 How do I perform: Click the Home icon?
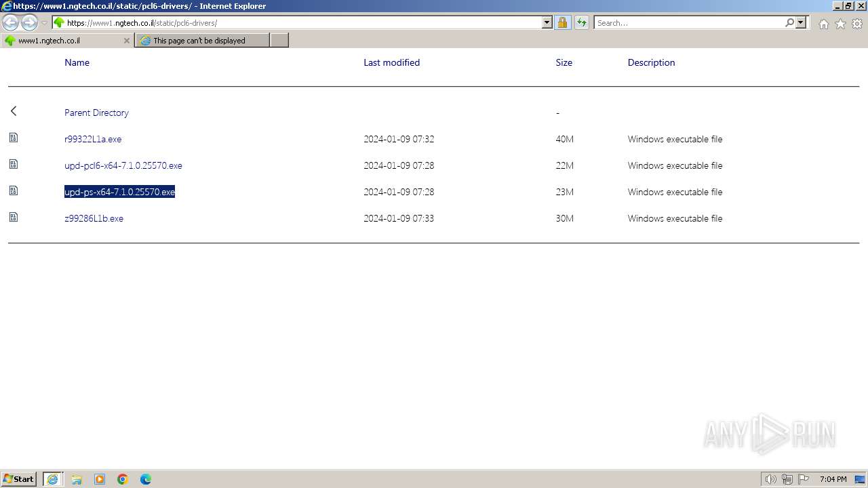point(823,24)
